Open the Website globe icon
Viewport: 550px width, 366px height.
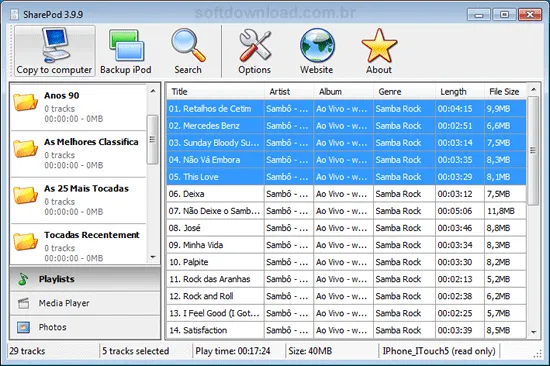coord(317,46)
